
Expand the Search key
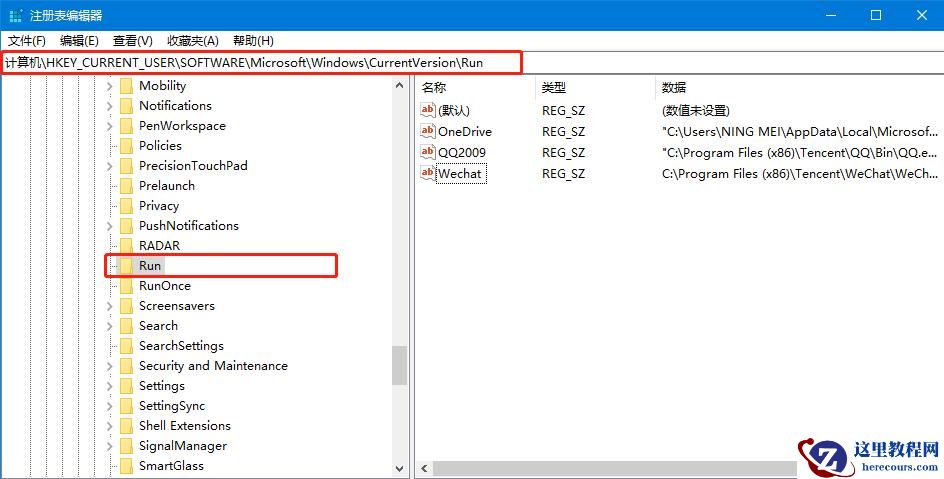click(x=110, y=326)
